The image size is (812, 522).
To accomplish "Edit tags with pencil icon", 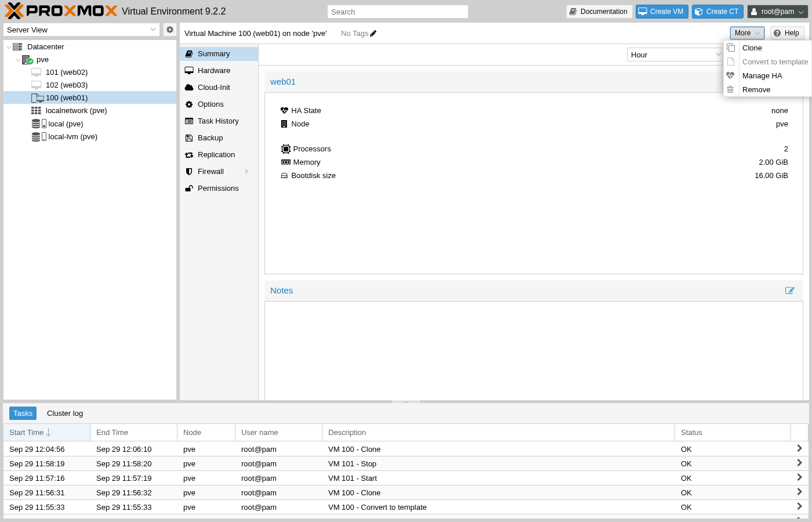I will point(373,34).
